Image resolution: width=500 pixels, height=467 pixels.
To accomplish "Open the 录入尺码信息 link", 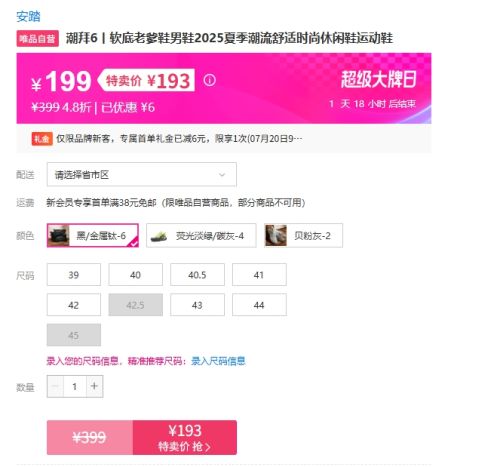I will pyautogui.click(x=218, y=361).
